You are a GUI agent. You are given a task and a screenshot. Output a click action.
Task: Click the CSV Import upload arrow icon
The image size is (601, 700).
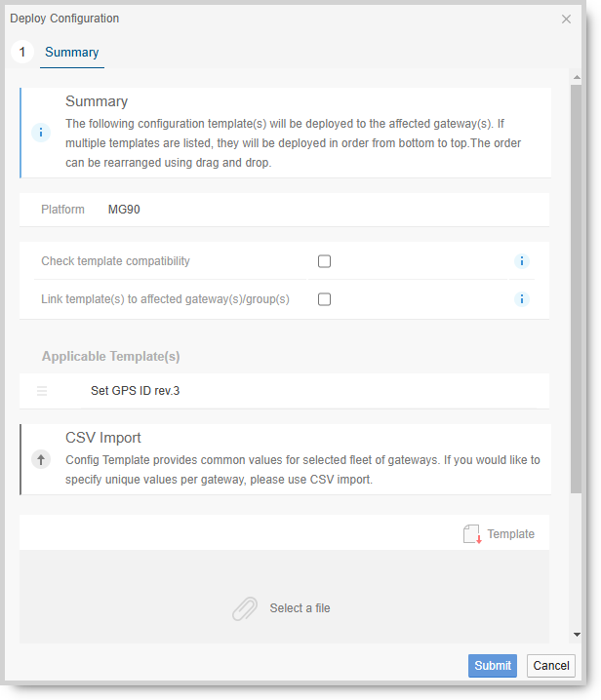41,459
